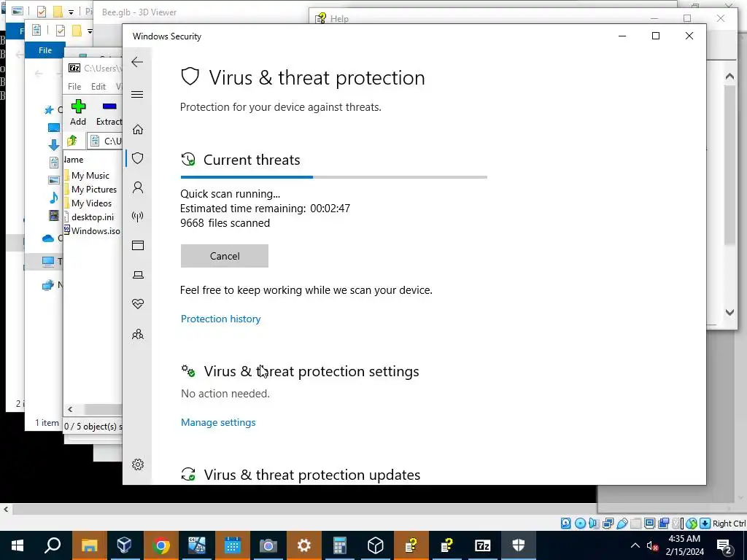Click 7-Zip horizontal scrollbar left arrow
Viewport: 747px width, 560px height.
click(x=70, y=410)
